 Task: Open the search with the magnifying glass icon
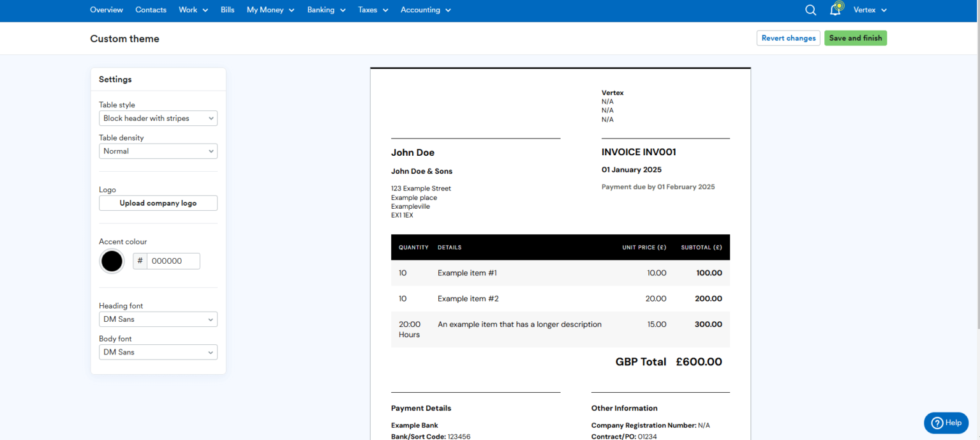click(x=810, y=10)
